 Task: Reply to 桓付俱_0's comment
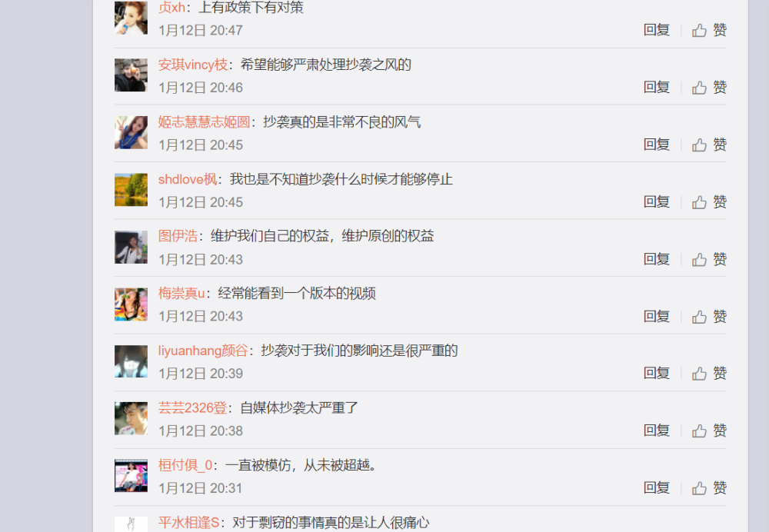click(657, 488)
